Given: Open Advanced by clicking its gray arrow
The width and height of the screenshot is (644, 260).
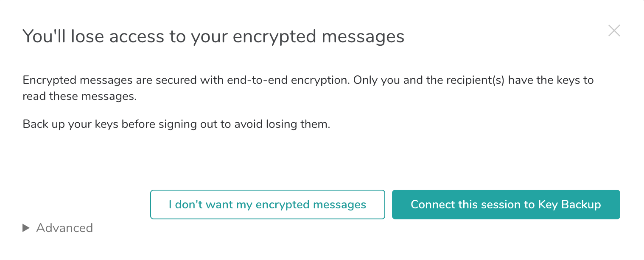Looking at the screenshot, I should click(26, 228).
